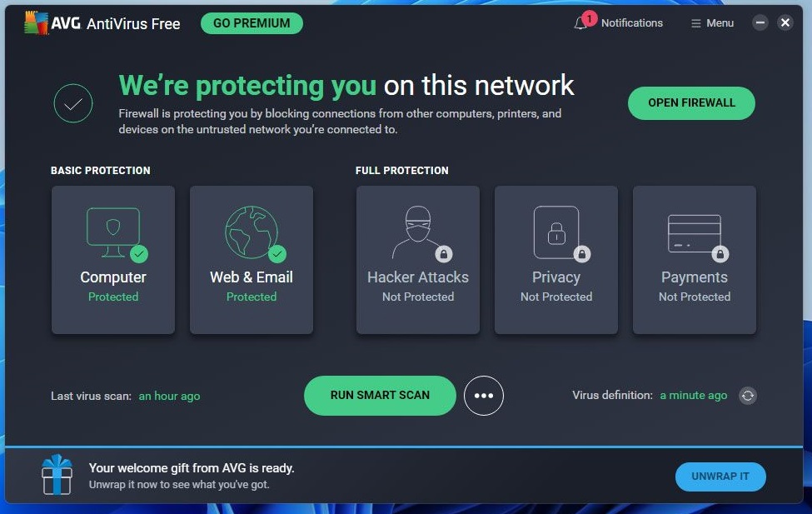Minimize the AVG window
The width and height of the screenshot is (812, 514).
tap(760, 23)
